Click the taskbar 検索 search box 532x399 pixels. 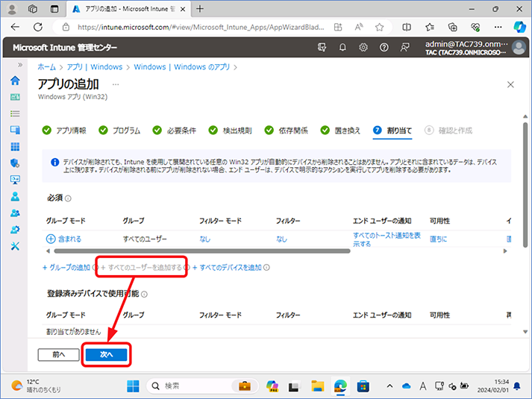click(202, 386)
